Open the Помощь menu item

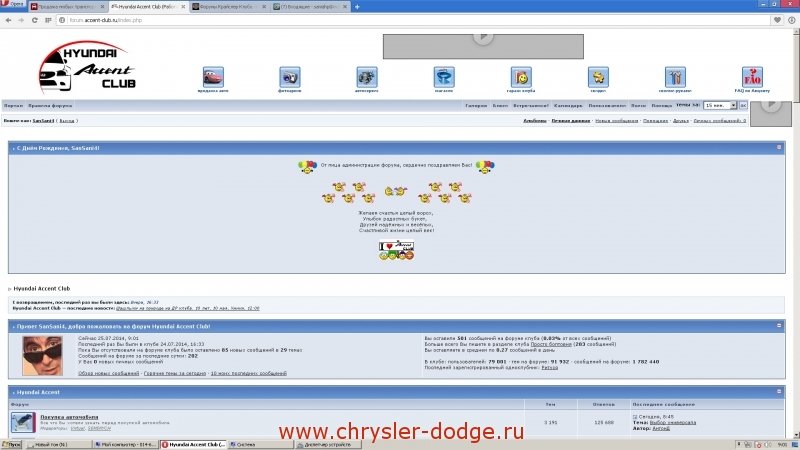coord(662,106)
